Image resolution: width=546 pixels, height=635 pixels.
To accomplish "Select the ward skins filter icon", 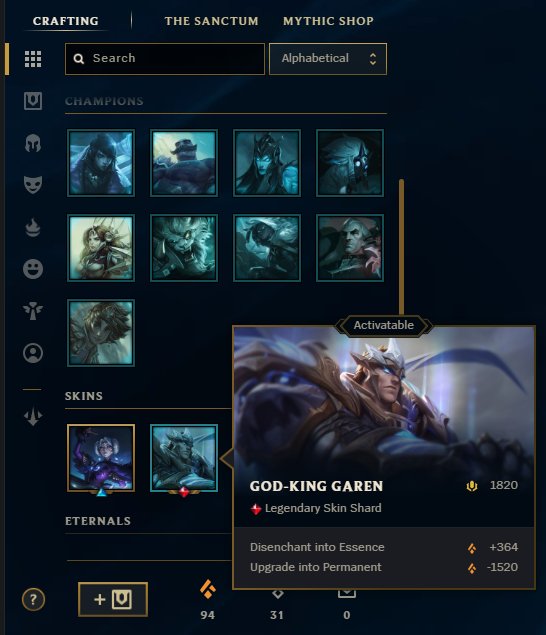I will click(x=33, y=311).
